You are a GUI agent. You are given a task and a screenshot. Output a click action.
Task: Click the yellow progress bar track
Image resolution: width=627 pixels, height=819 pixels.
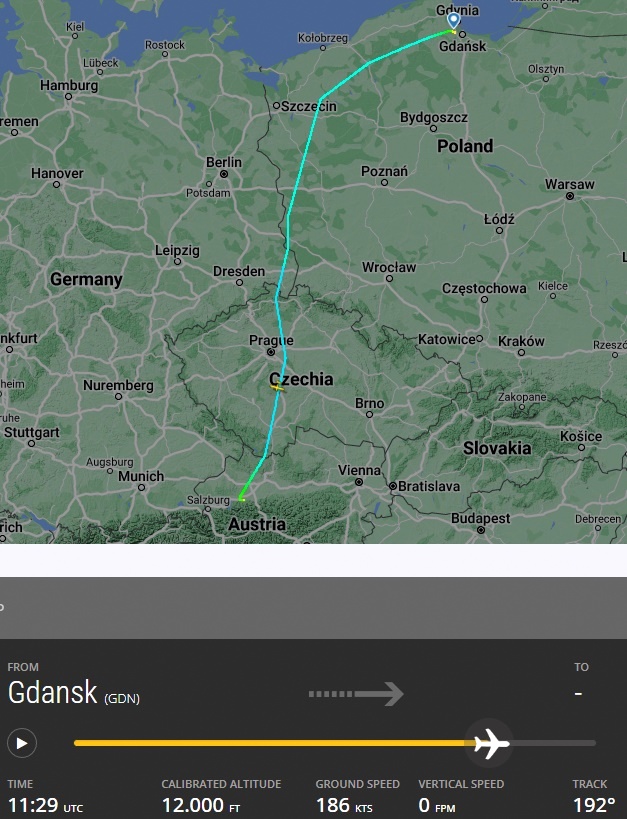pos(273,743)
